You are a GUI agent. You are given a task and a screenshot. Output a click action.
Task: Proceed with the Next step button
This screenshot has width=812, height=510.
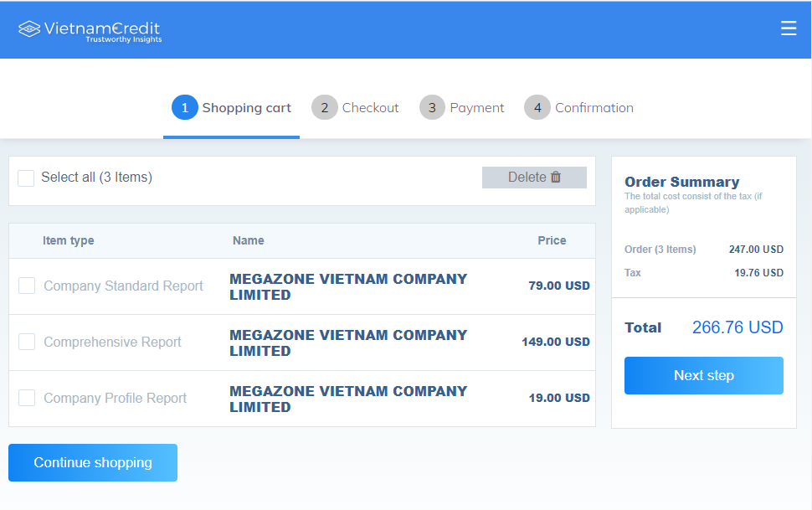pos(703,375)
